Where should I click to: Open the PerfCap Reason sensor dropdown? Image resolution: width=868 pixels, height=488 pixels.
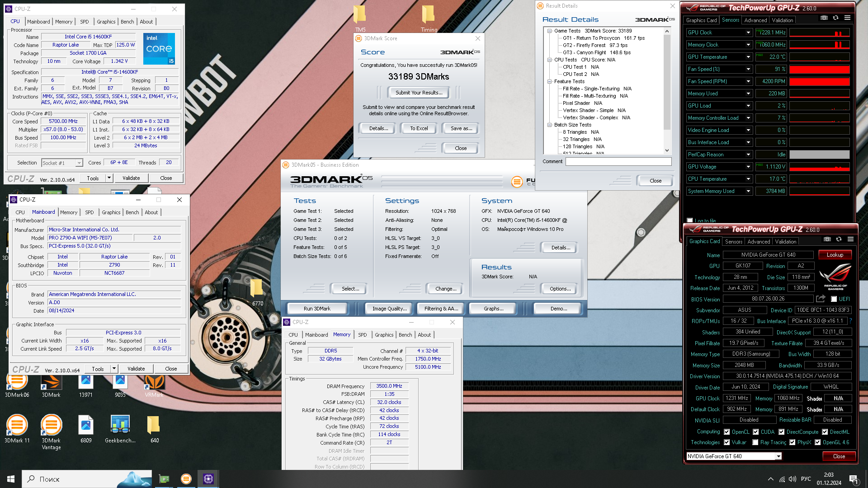(x=749, y=155)
